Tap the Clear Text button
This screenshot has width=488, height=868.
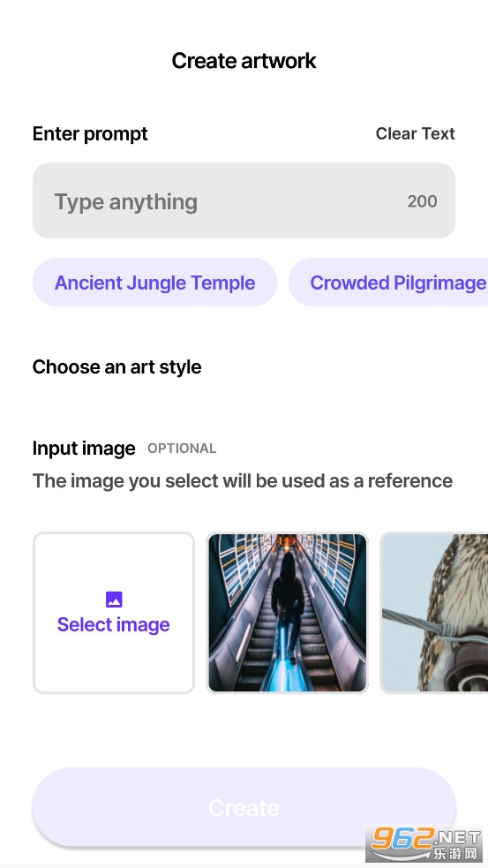point(415,133)
